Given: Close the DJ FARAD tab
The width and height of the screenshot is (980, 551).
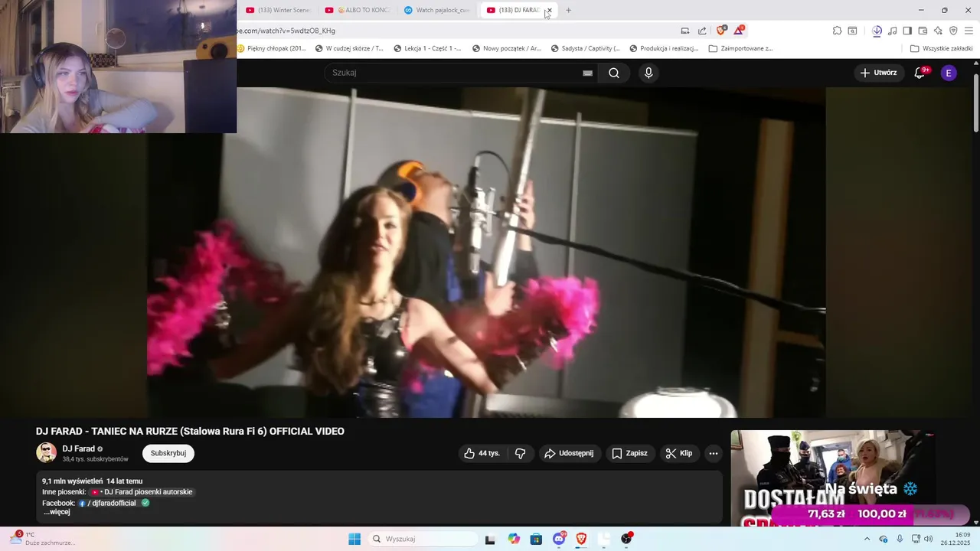Looking at the screenshot, I should 550,10.
